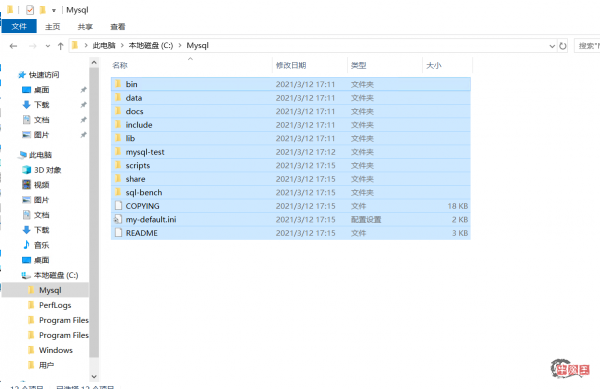The width and height of the screenshot is (600, 389).
Task: Select the include folder icon
Action: (x=118, y=125)
